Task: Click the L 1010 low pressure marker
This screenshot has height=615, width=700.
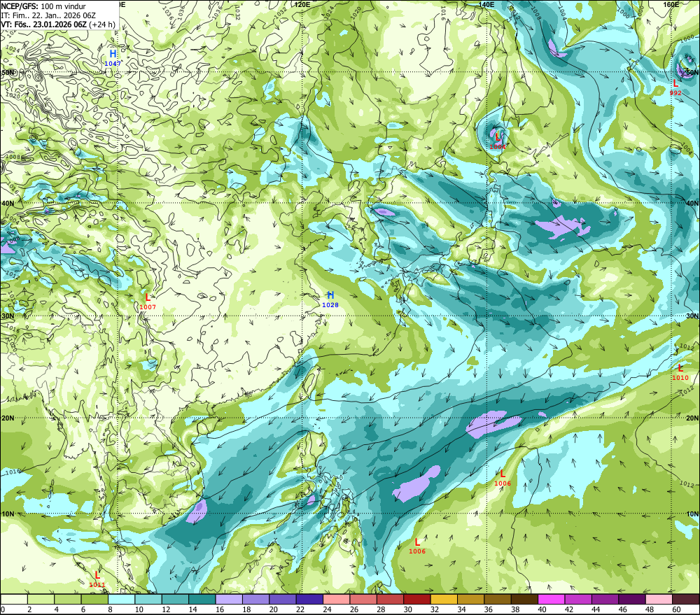Action: (680, 372)
